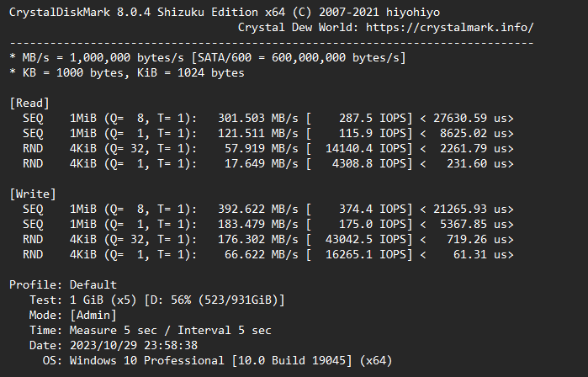
Task: Click the 121.511 MB/s read result
Action: tap(258, 134)
